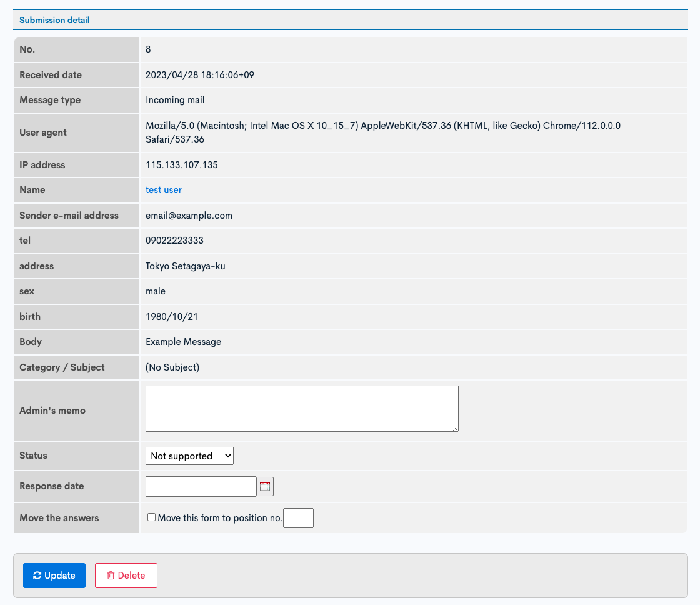This screenshot has height=605, width=700.
Task: Enable 'Move this form to position no.' checkbox
Action: (151, 517)
